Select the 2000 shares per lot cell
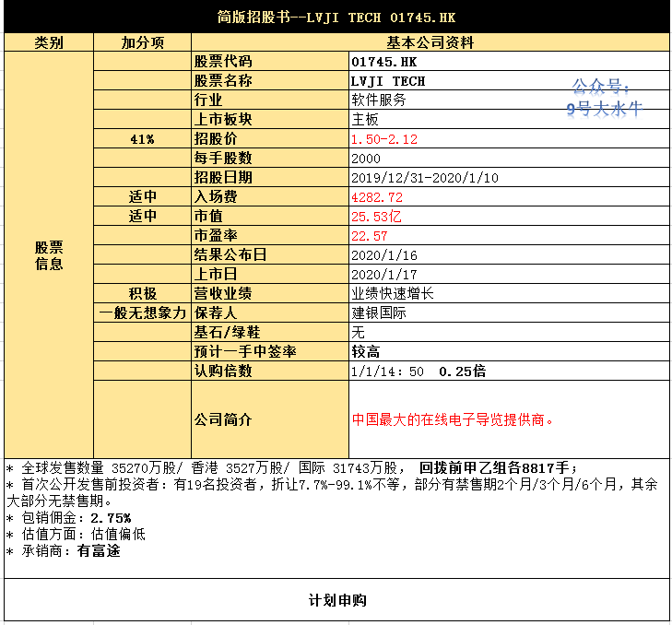The image size is (672, 625). 509,159
